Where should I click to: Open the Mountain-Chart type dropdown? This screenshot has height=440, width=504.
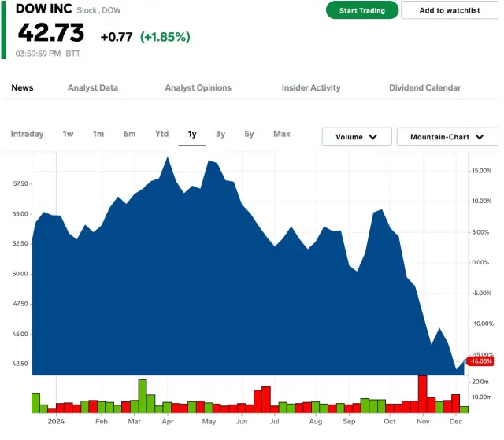pos(447,137)
